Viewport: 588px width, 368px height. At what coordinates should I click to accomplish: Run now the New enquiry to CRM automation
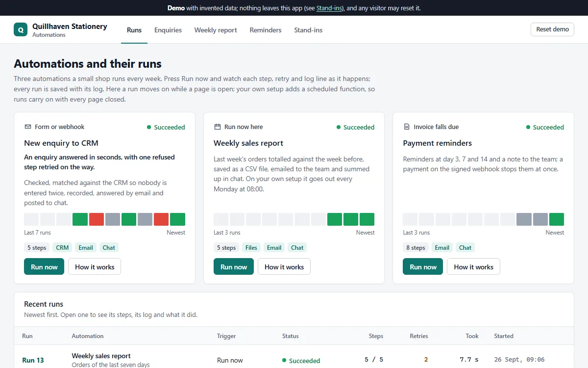44,266
